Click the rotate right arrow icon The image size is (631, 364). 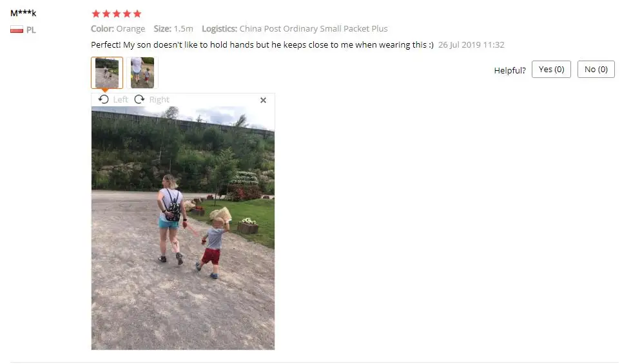point(139,99)
